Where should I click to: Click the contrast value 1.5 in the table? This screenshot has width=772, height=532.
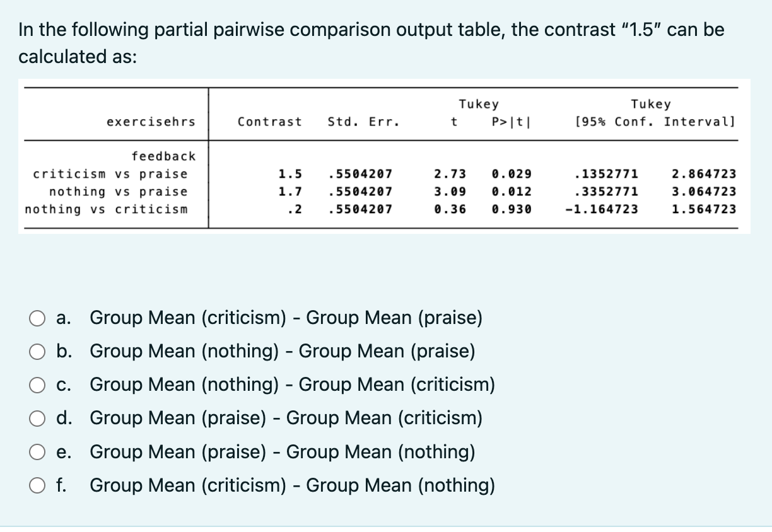point(290,174)
